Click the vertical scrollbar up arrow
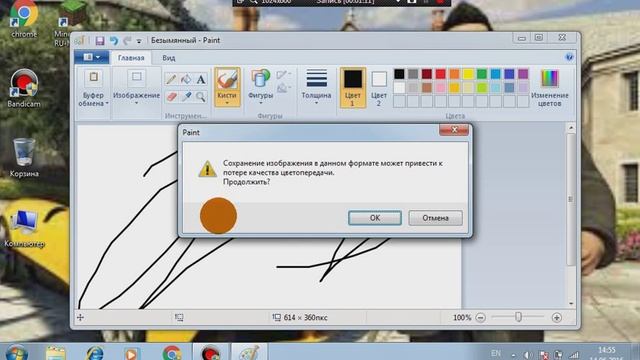 (x=571, y=128)
